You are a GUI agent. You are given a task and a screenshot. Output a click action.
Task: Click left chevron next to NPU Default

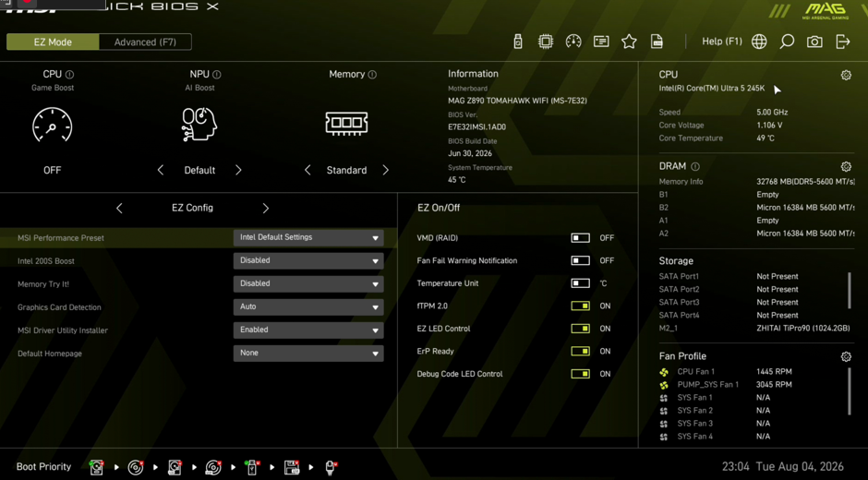coord(161,170)
